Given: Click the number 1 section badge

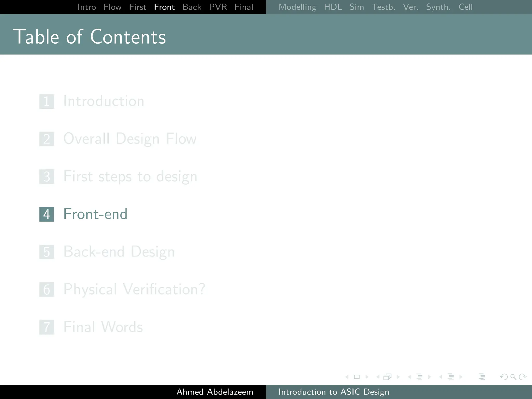Looking at the screenshot, I should [x=47, y=101].
